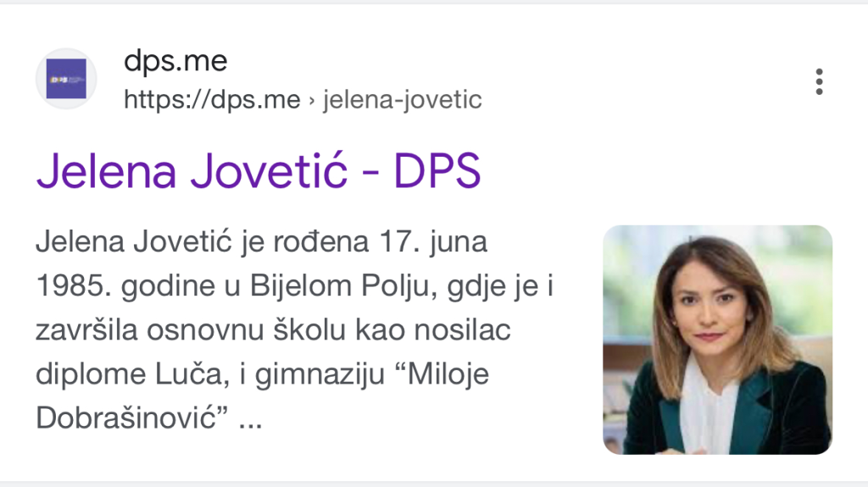Open the result thumbnail photo
The height and width of the screenshot is (487, 868).
tap(717, 340)
